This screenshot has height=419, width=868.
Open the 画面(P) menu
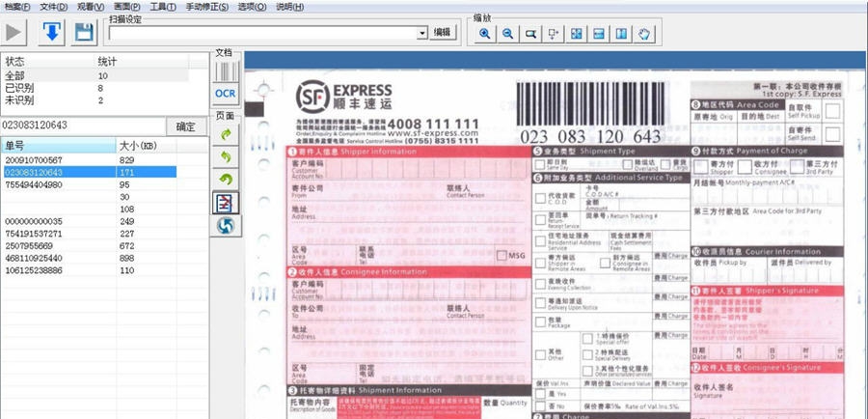(x=126, y=7)
